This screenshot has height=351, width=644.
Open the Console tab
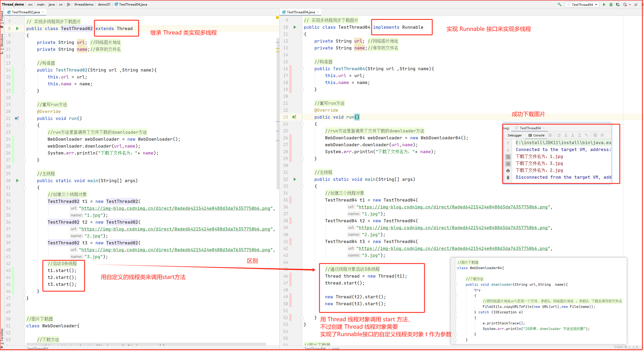537,135
